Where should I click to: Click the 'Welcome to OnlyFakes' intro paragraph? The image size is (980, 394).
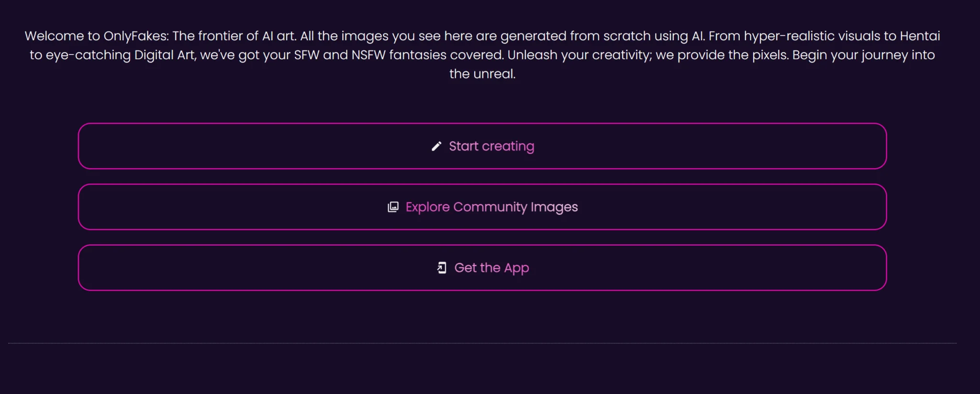[482, 55]
